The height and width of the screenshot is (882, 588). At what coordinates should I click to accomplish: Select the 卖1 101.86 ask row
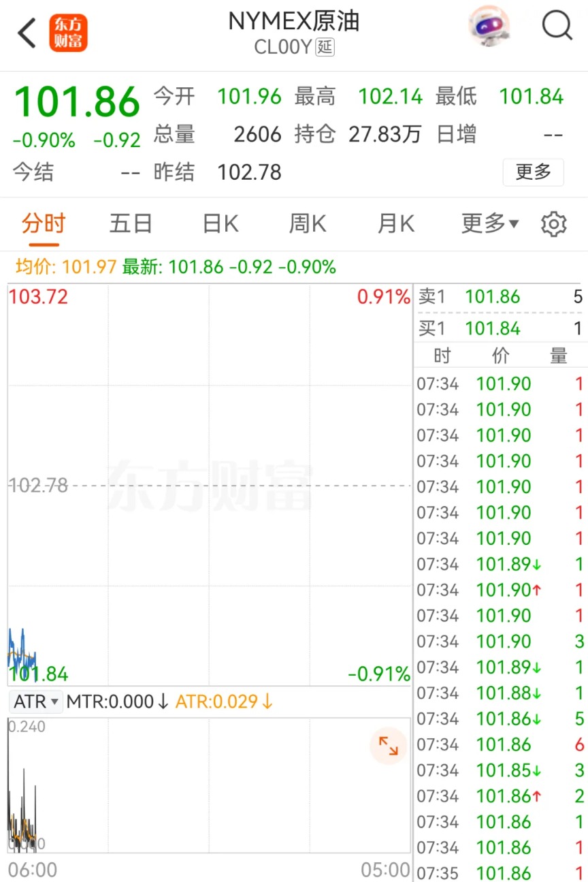(x=501, y=297)
